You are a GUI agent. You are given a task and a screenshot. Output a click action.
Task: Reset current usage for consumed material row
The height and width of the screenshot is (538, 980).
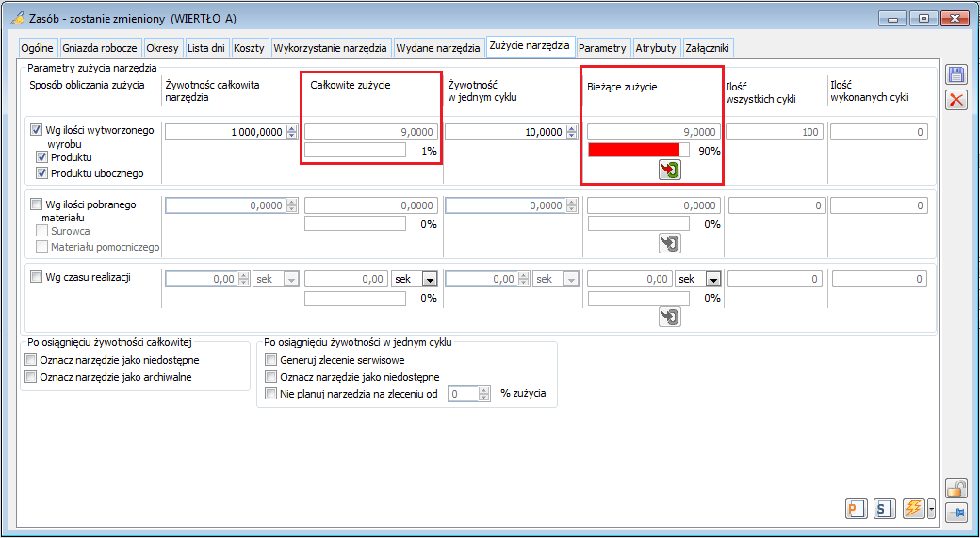(670, 243)
